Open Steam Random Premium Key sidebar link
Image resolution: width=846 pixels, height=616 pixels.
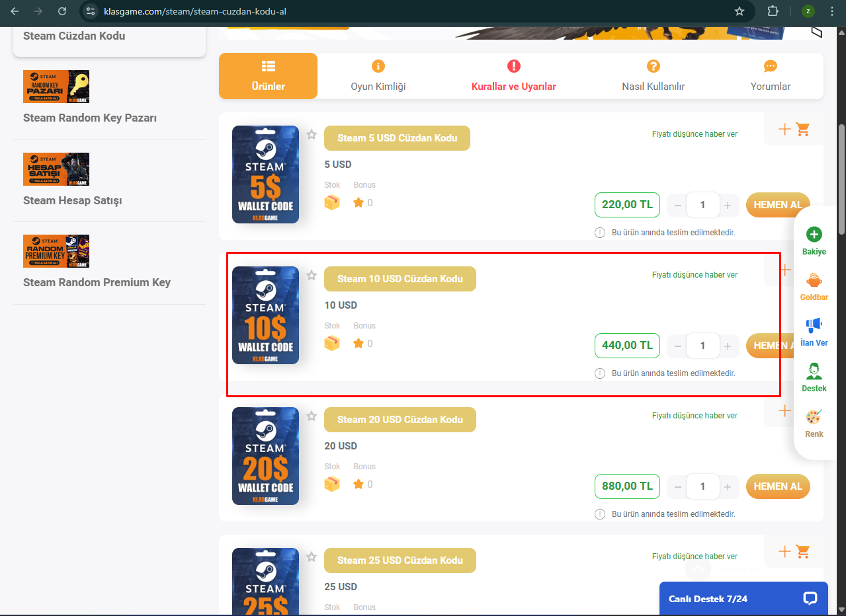(97, 283)
